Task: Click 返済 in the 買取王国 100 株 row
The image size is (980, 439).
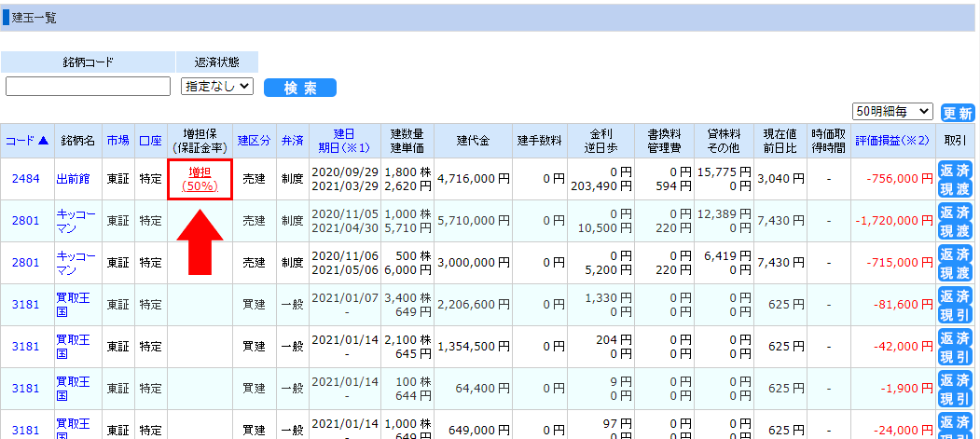Action: point(957,378)
